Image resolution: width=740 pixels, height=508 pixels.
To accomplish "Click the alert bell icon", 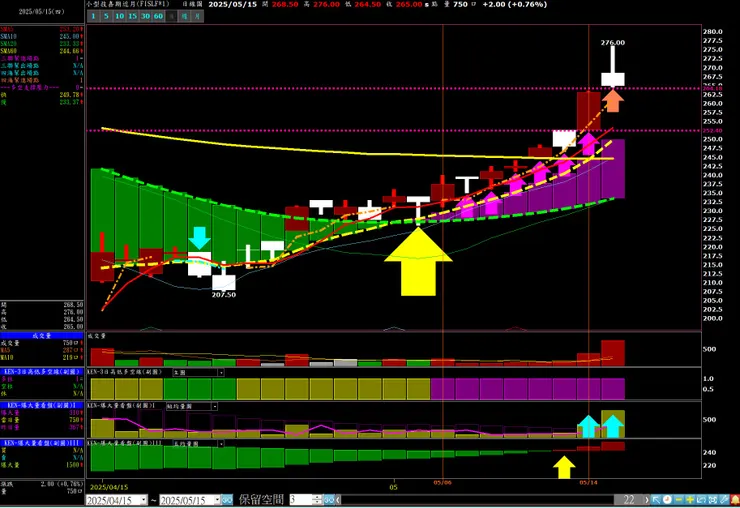I will point(735,500).
